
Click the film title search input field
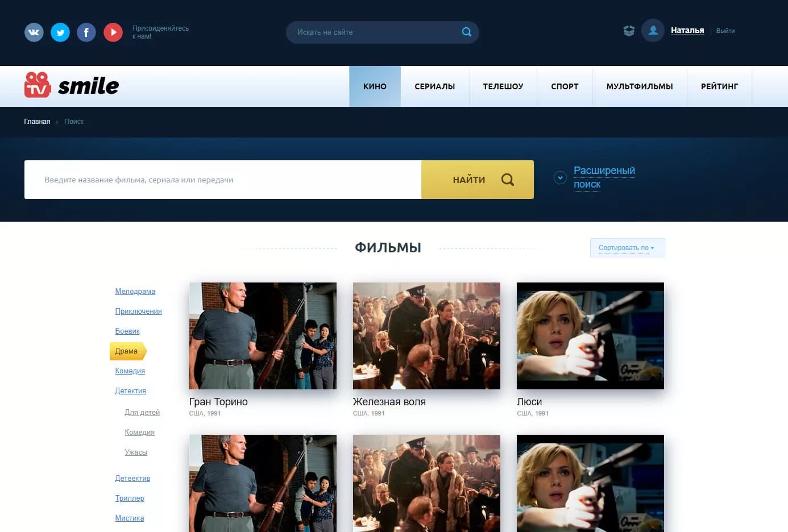[223, 180]
